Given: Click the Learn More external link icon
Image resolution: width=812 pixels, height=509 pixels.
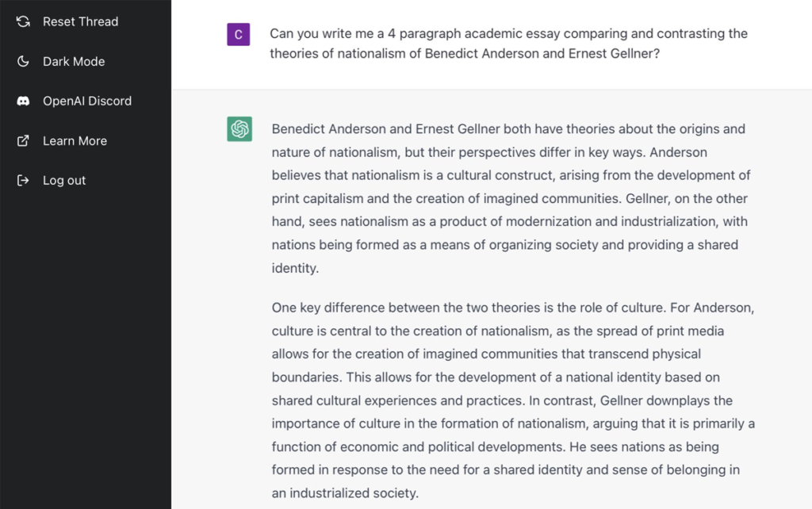Looking at the screenshot, I should 23,141.
